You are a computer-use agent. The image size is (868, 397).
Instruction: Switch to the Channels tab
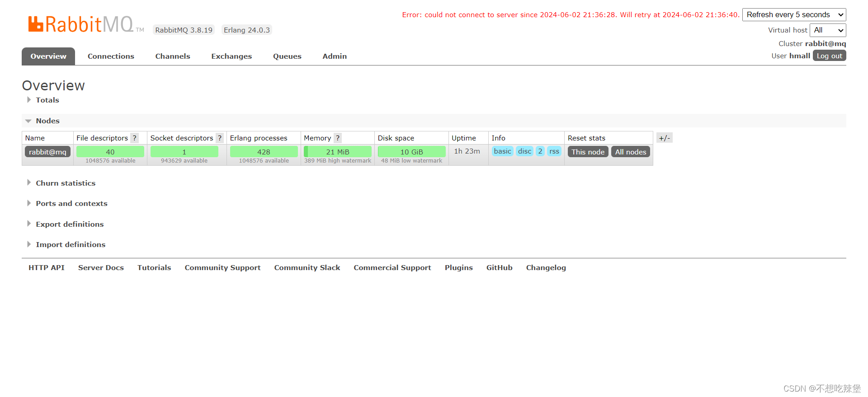pyautogui.click(x=173, y=56)
